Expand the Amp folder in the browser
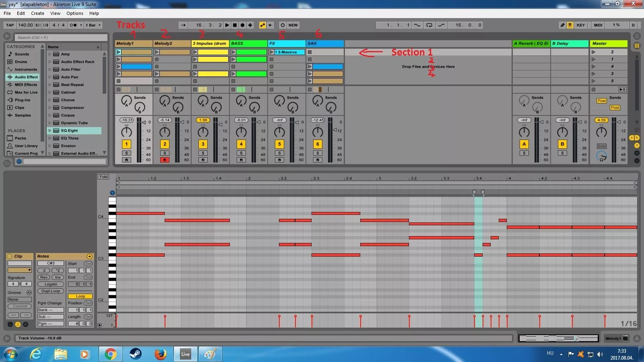 tap(50, 54)
